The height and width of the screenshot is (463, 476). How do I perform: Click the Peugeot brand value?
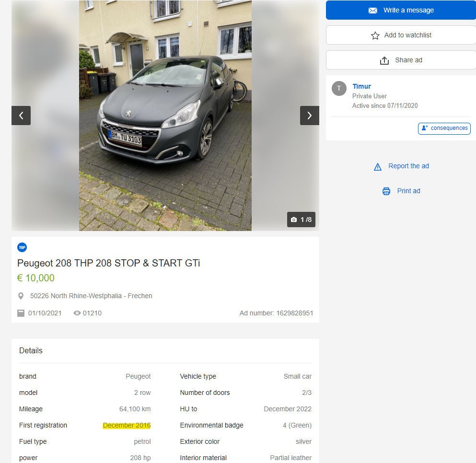pos(138,376)
